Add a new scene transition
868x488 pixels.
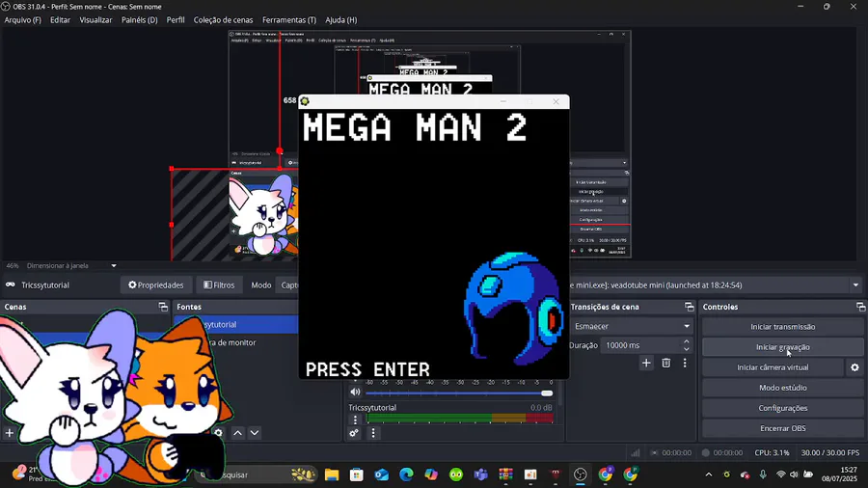(646, 363)
